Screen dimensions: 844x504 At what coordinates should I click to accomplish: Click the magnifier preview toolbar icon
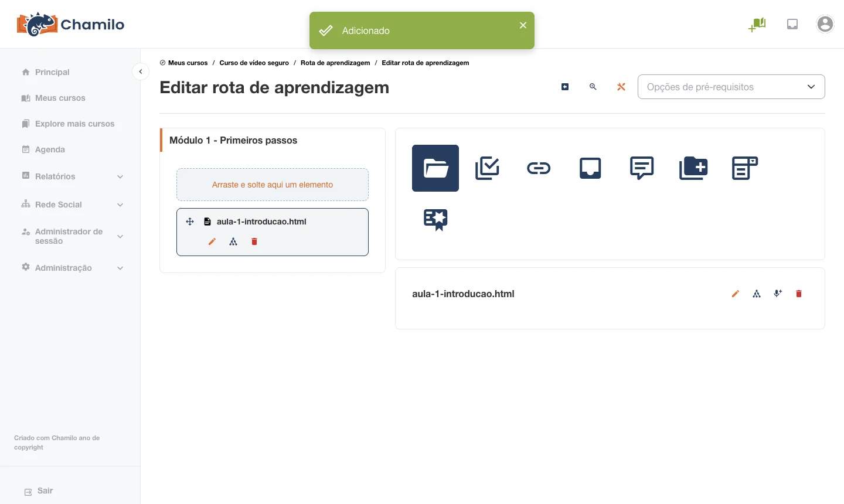(593, 87)
